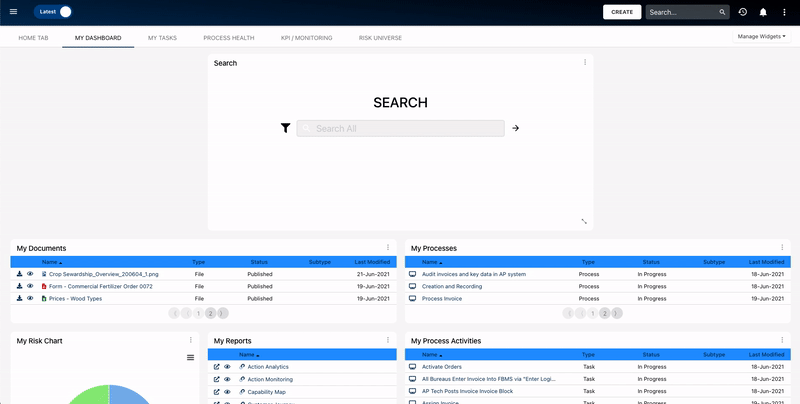The width and height of the screenshot is (800, 404).
Task: Open the KPI / MONITORING tab
Action: click(x=307, y=38)
